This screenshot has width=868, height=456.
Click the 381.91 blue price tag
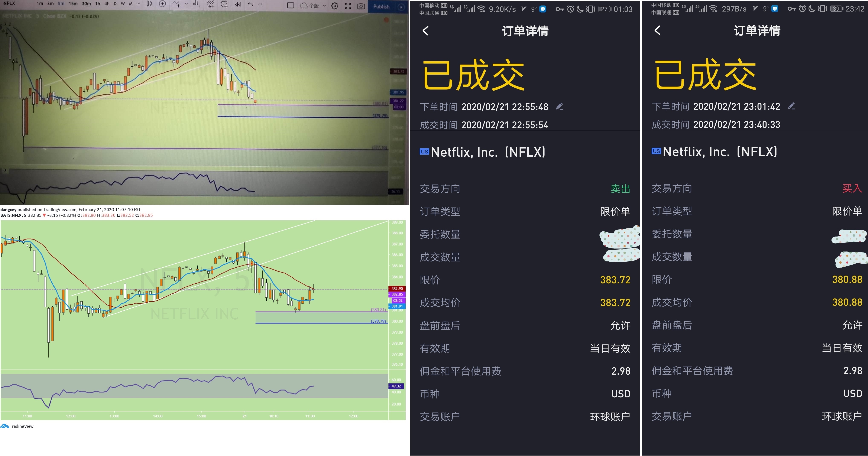[397, 306]
